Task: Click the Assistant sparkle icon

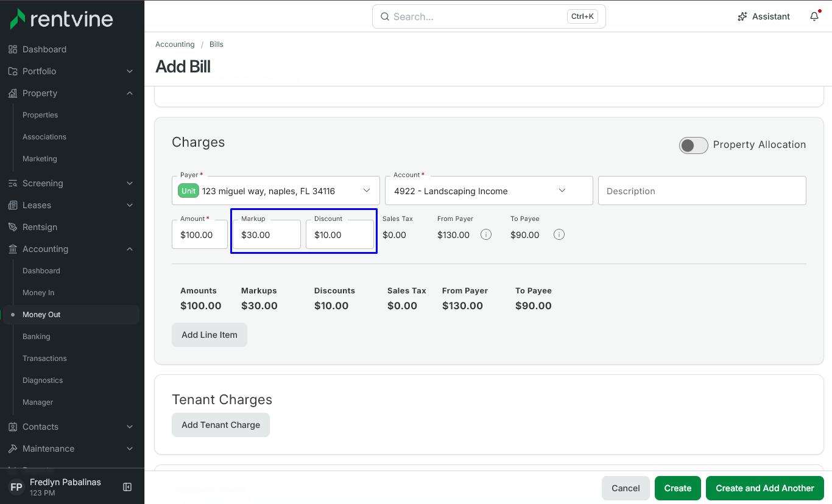Action: point(742,16)
